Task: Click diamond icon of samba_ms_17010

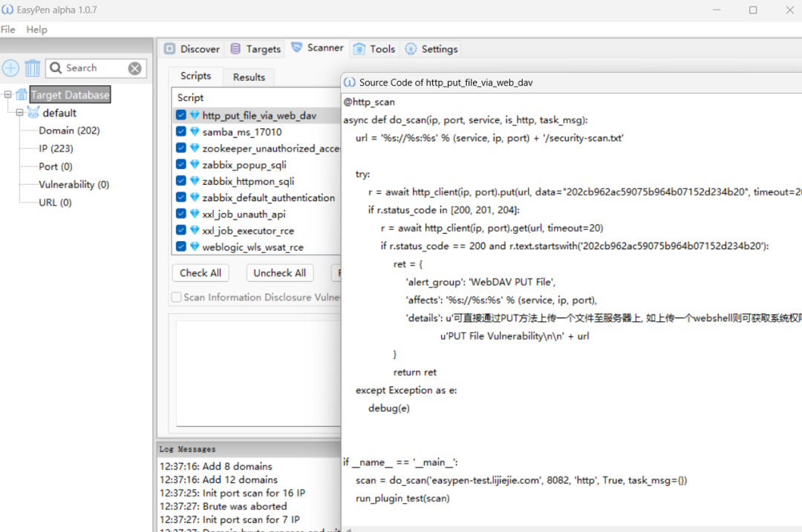Action: point(195,132)
